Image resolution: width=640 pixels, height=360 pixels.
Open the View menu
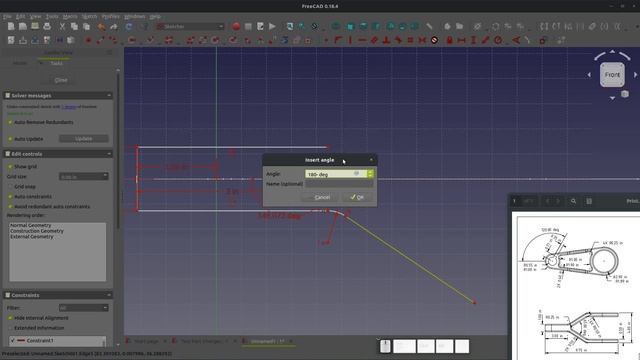36,17
